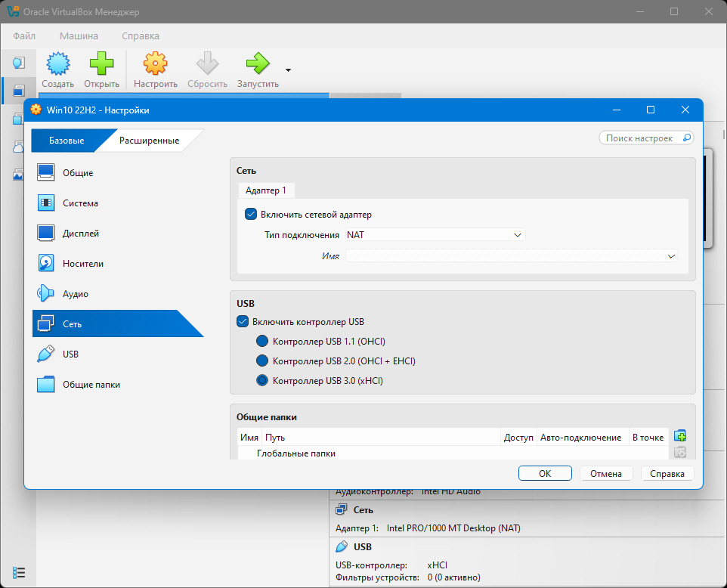Click the '0 (0 активно)' device filters value
The image size is (727, 588).
click(454, 577)
